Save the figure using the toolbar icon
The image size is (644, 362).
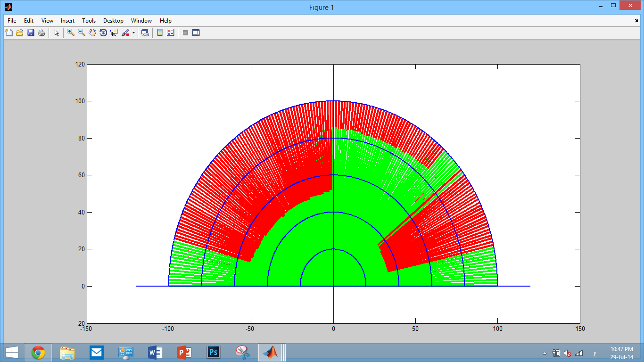point(31,33)
